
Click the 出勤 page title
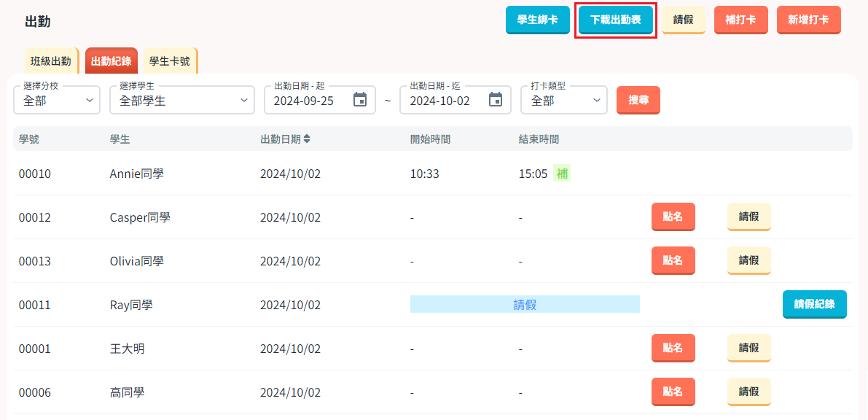(38, 22)
